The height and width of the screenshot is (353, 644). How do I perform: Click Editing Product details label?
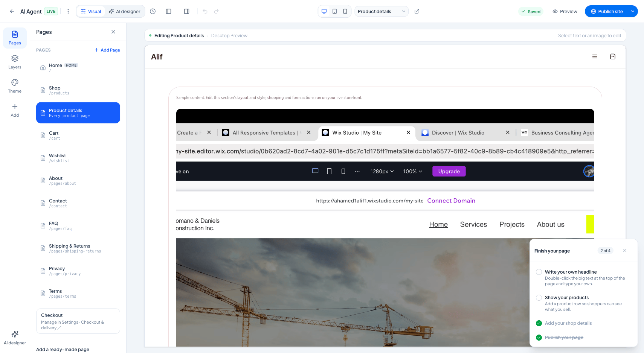[179, 36]
